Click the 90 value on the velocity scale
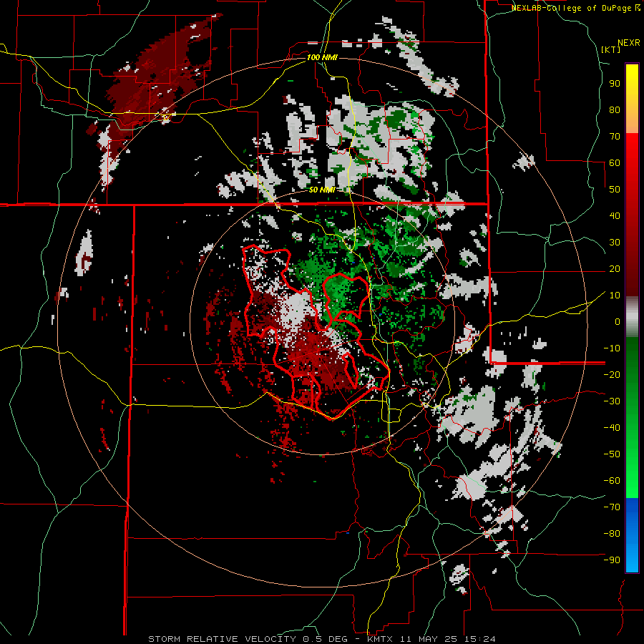The image size is (644, 644). click(615, 84)
